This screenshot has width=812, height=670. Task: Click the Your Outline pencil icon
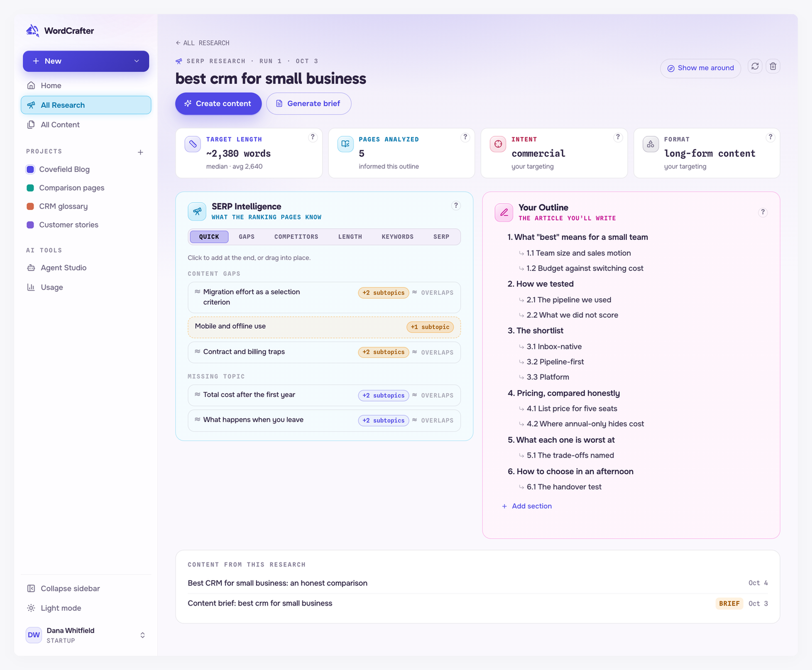pos(504,213)
